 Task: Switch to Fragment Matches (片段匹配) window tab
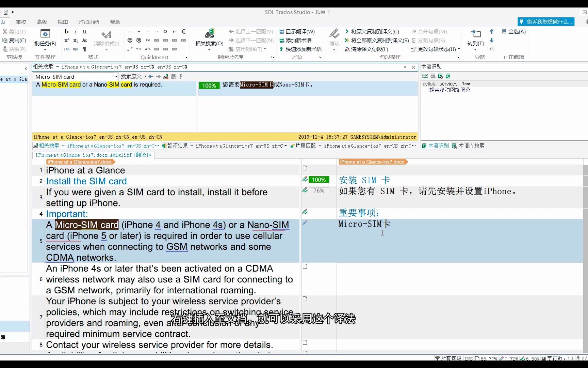click(354, 146)
